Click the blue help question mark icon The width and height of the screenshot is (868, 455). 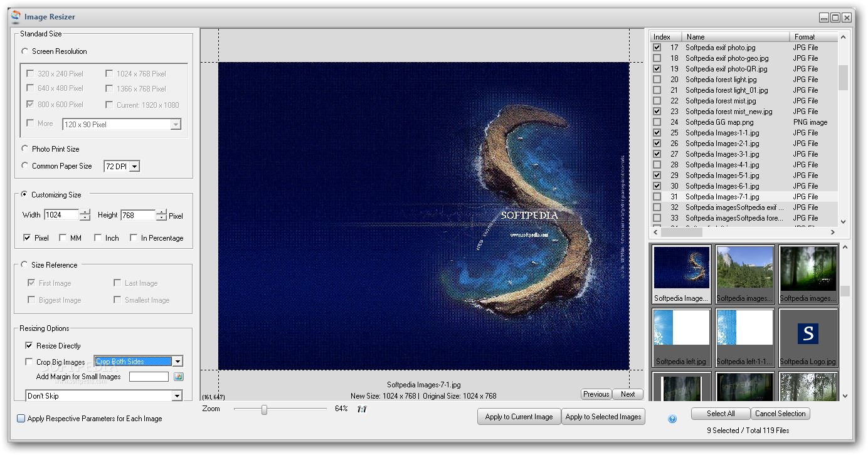pos(672,419)
